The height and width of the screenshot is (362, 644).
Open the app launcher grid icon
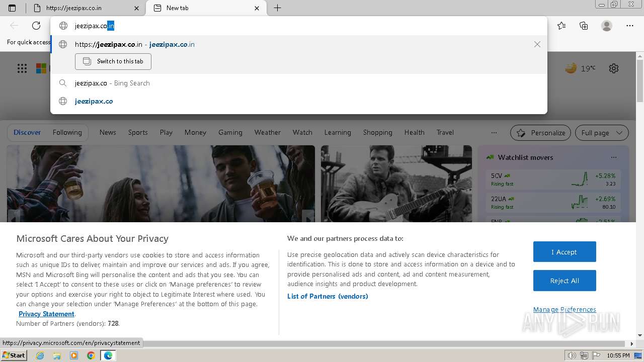22,68
